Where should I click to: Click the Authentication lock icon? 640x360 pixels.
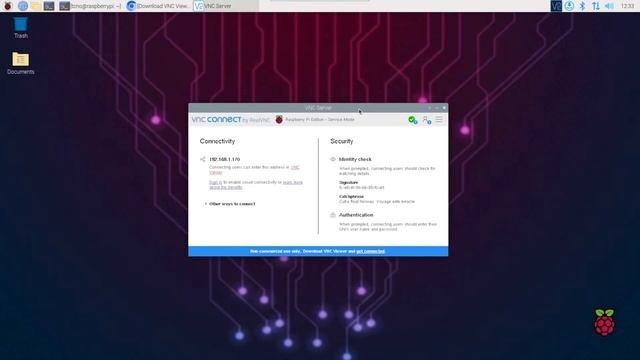click(x=333, y=215)
